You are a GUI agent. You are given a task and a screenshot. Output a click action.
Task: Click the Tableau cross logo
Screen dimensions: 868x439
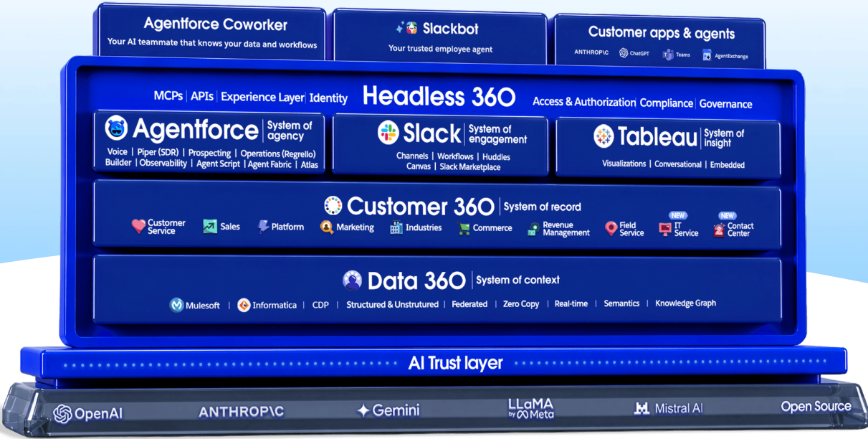point(604,136)
